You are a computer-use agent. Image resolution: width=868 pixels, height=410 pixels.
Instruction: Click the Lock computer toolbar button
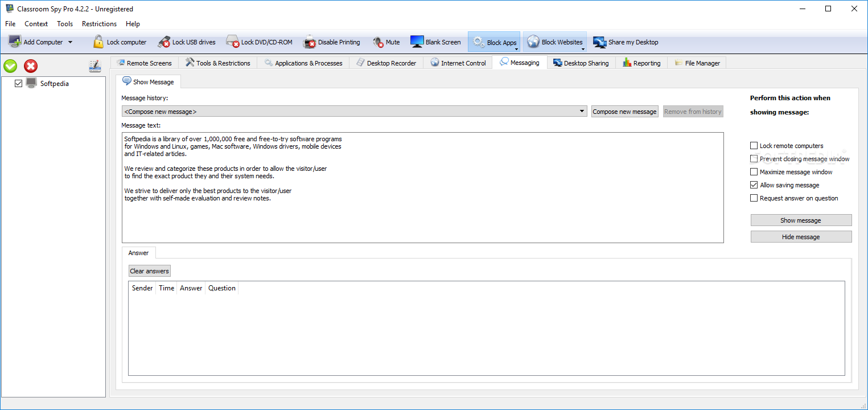pos(120,42)
